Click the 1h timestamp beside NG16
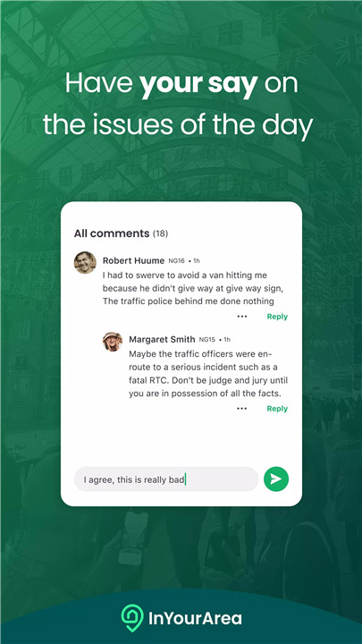Image resolution: width=362 pixels, height=644 pixels. [195, 261]
